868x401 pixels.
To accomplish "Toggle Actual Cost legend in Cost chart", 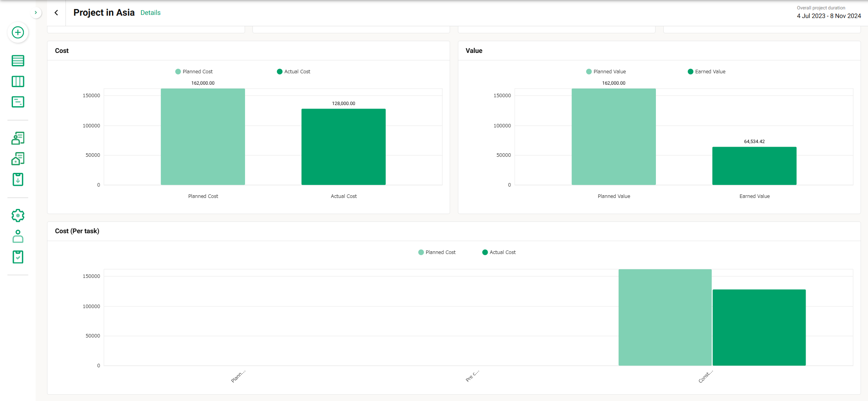I will [294, 72].
